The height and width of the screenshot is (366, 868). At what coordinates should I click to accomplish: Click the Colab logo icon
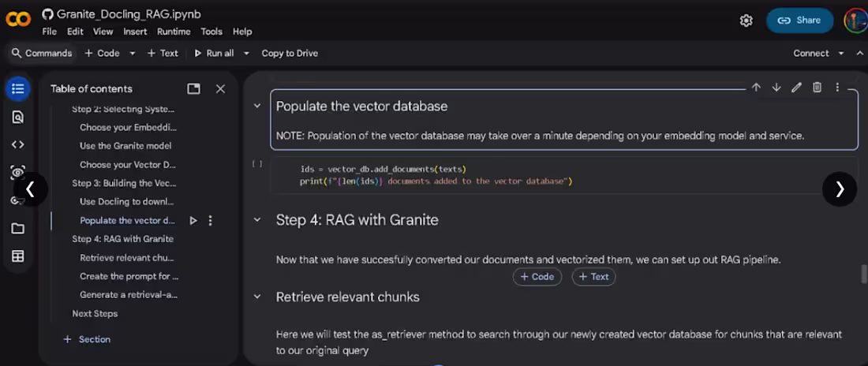[x=17, y=20]
